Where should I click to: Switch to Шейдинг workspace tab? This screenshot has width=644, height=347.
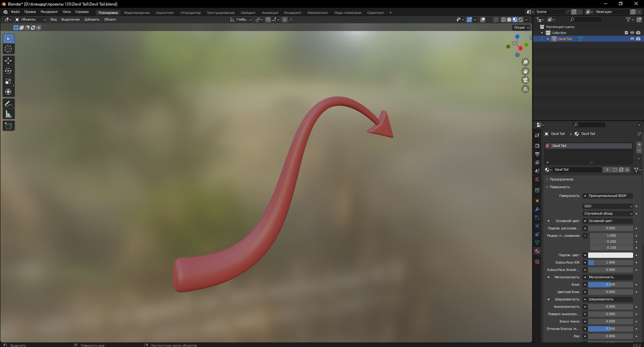tap(248, 13)
